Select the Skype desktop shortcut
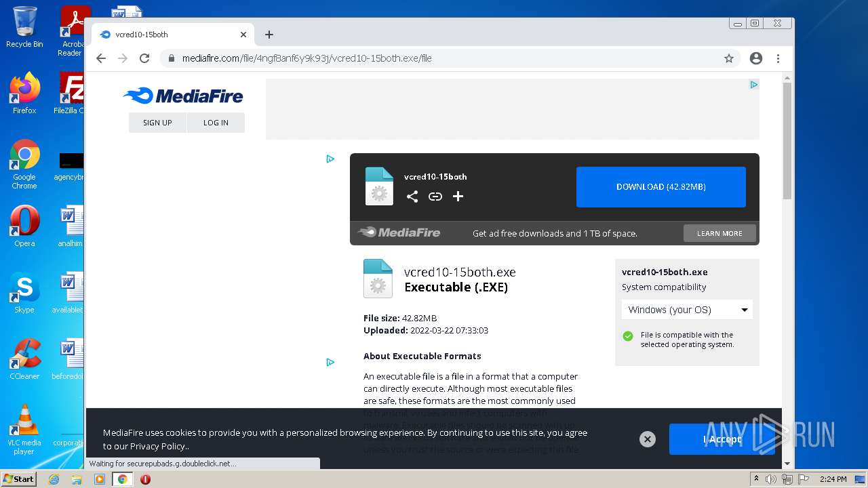This screenshot has width=868, height=488. [x=24, y=292]
